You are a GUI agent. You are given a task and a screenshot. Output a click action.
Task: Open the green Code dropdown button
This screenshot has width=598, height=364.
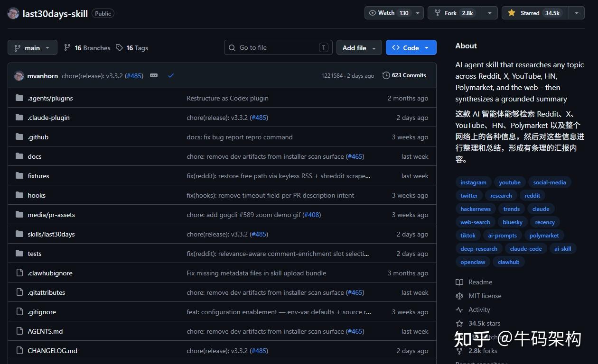click(411, 47)
